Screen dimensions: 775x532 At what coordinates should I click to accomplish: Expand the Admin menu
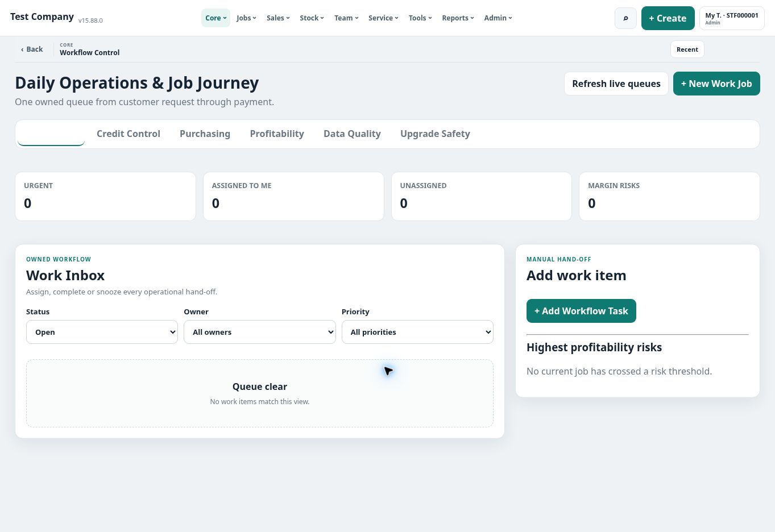tap(498, 18)
